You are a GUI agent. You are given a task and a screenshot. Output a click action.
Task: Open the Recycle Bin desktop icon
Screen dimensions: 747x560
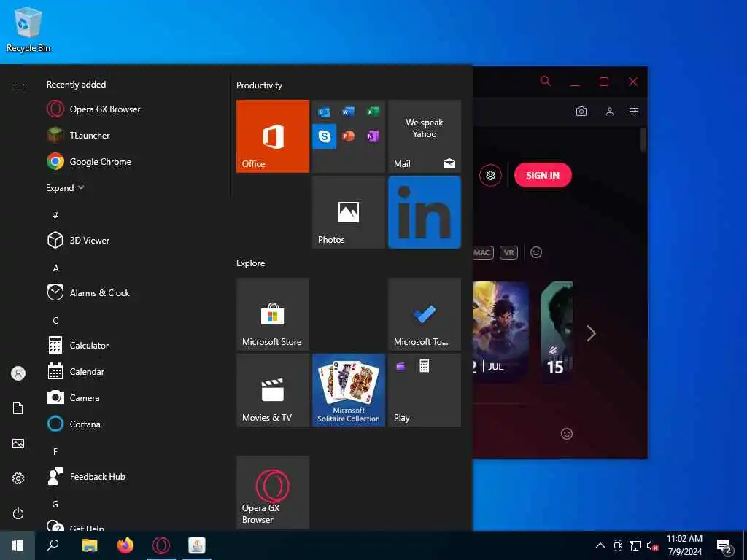(x=28, y=29)
